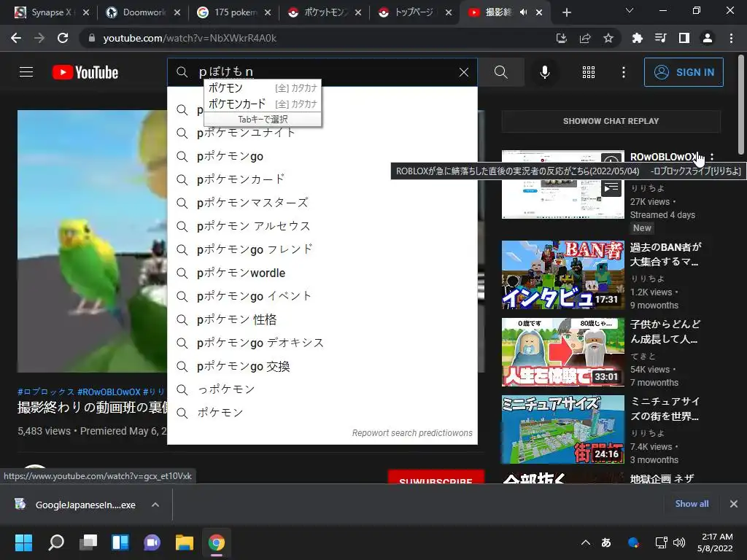The width and height of the screenshot is (747, 560).
Task: Open media controls in Chrome toolbar
Action: (660, 38)
